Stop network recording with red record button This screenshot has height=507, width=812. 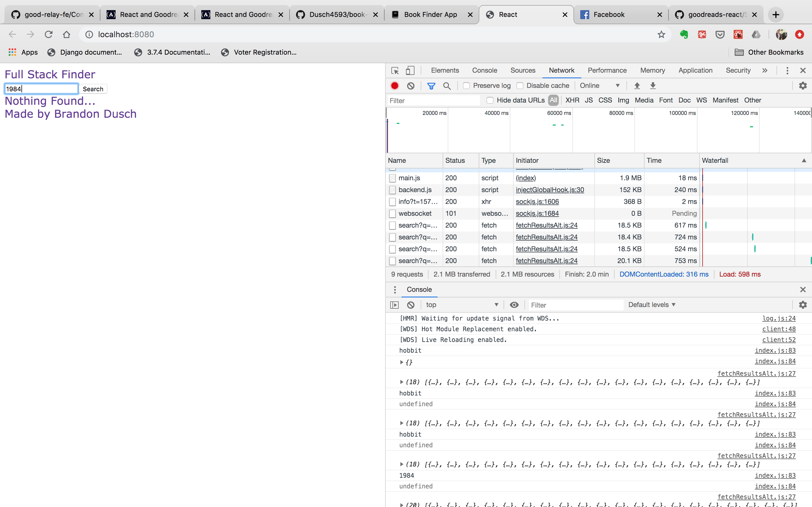click(x=395, y=86)
